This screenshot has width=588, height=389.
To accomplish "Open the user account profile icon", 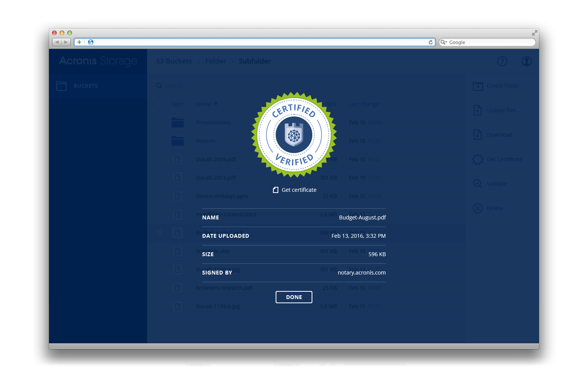I will click(526, 61).
